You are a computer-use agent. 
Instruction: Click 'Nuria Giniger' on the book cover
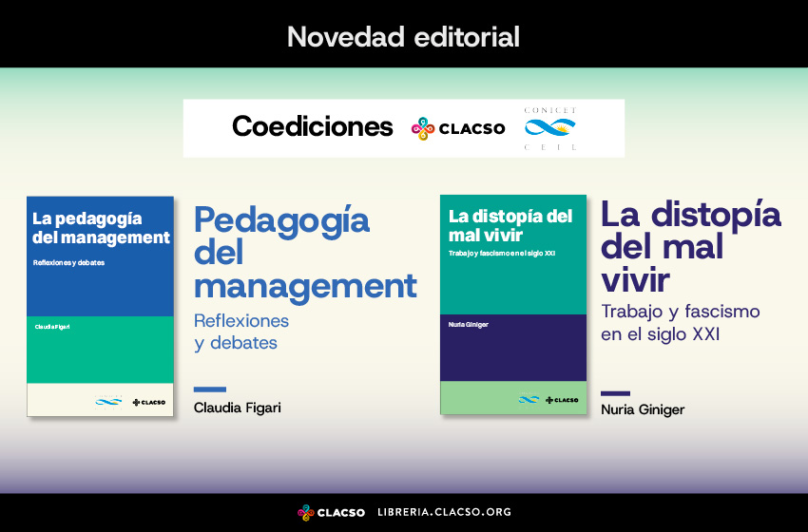(x=469, y=325)
